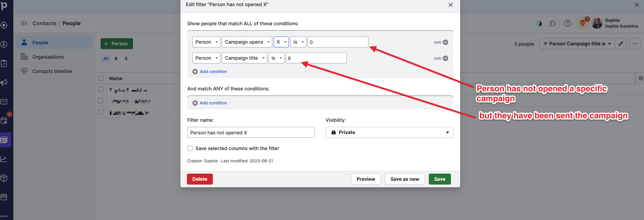Click the Filter name text field

pyautogui.click(x=251, y=132)
